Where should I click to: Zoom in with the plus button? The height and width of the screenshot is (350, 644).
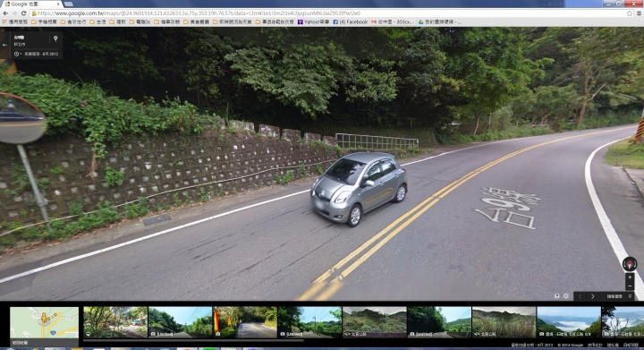pos(630,277)
